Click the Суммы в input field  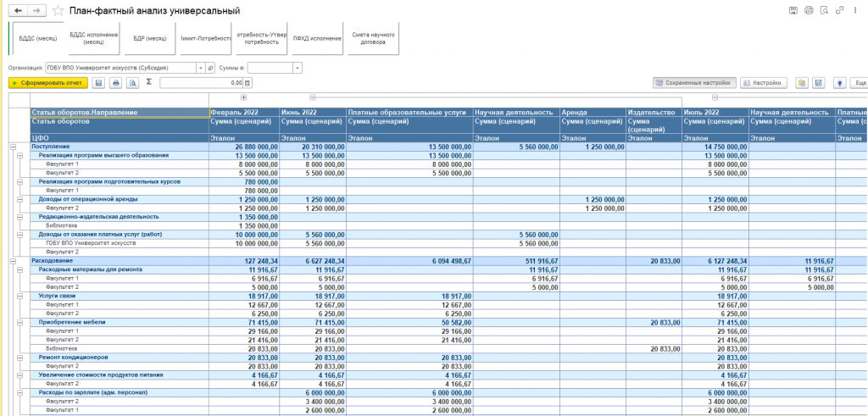click(x=270, y=68)
